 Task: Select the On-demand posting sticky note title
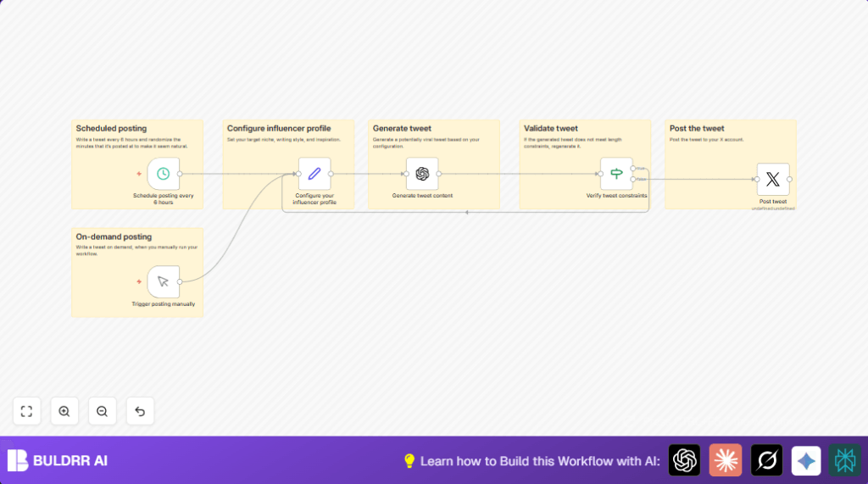tap(114, 237)
